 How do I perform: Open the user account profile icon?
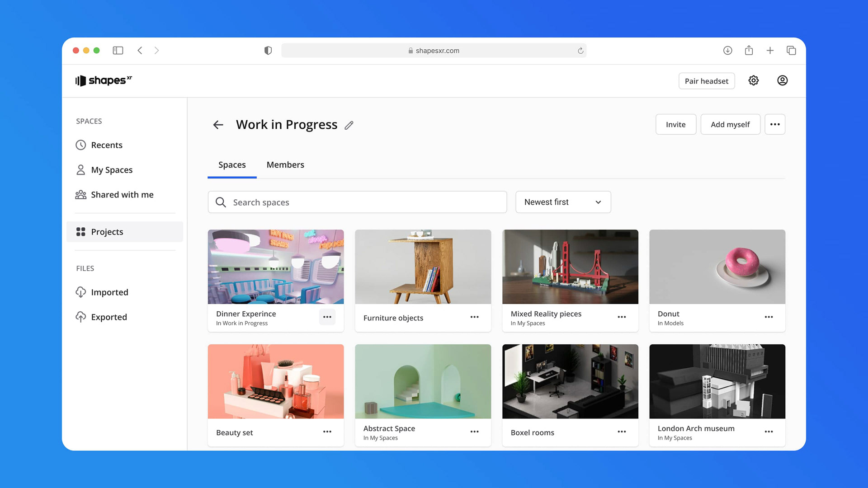click(x=782, y=80)
